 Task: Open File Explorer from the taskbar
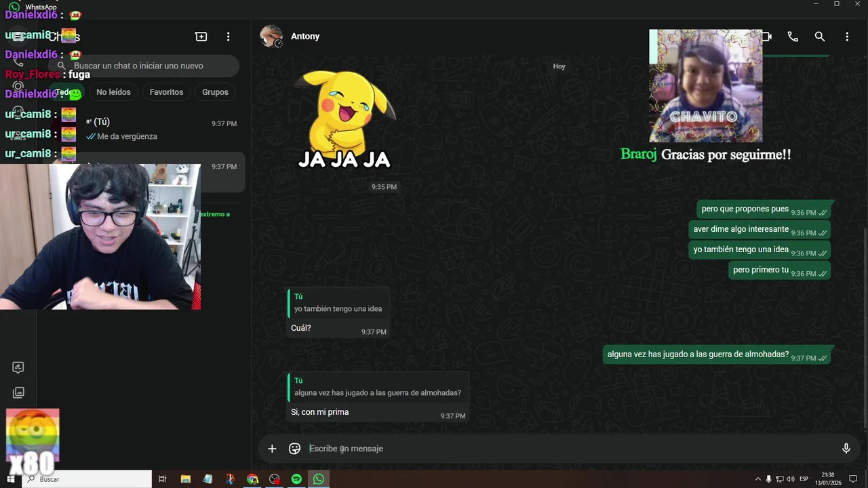click(x=185, y=479)
